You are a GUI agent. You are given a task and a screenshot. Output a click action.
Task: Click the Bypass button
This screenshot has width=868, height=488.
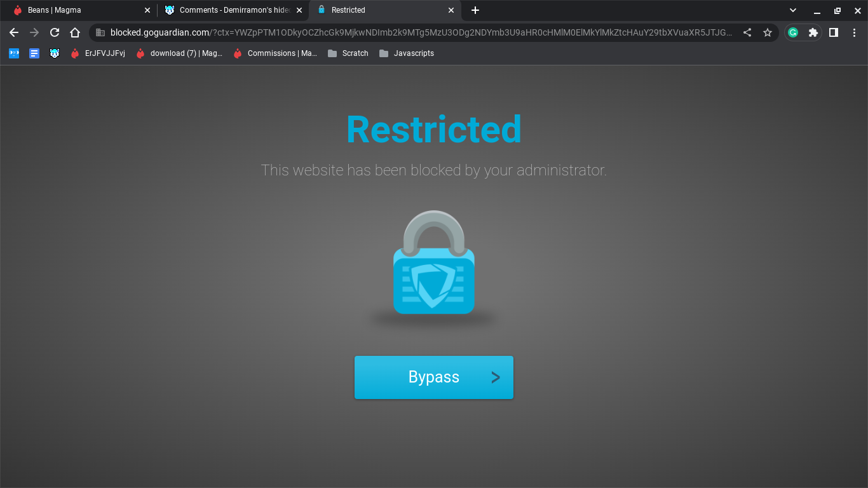pyautogui.click(x=433, y=377)
